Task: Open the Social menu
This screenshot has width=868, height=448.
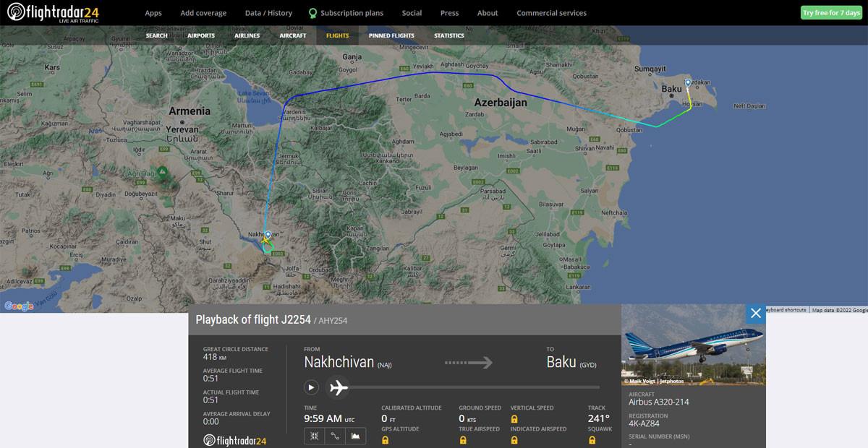Action: [x=412, y=13]
